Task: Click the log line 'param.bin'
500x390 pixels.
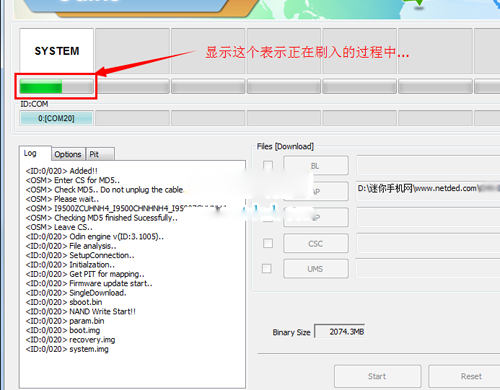Action: coord(65,321)
